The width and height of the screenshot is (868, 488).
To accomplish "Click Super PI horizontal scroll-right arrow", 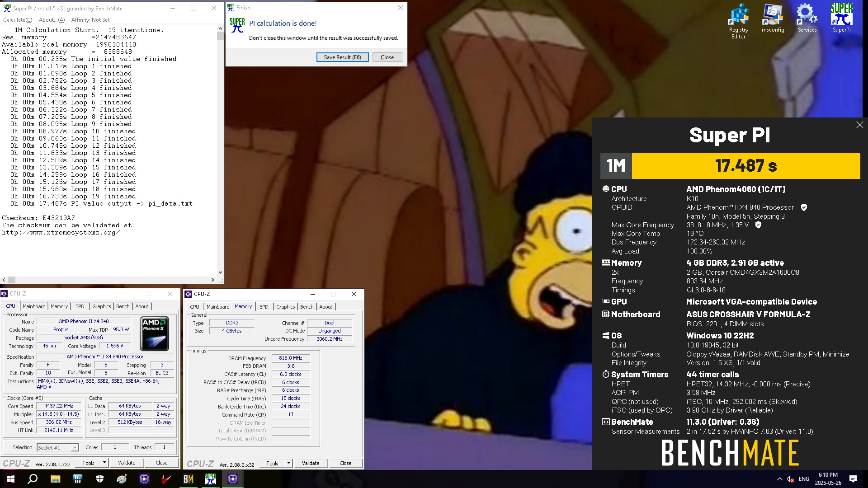I will pyautogui.click(x=213, y=280).
